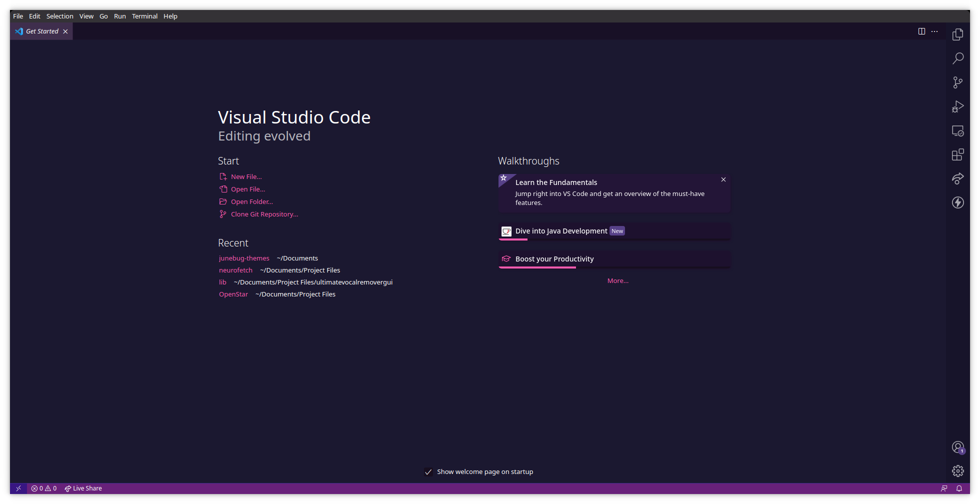Open the File menu

coord(18,16)
